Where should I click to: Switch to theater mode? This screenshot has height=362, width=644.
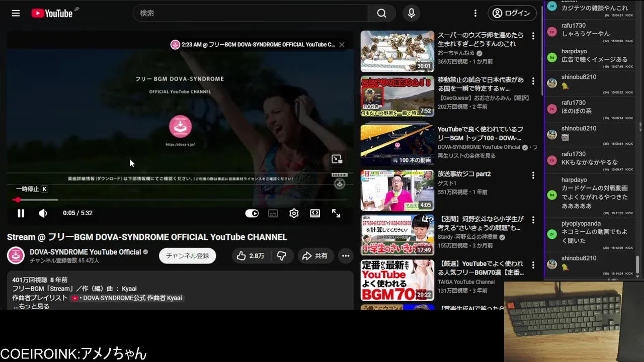coord(315,213)
